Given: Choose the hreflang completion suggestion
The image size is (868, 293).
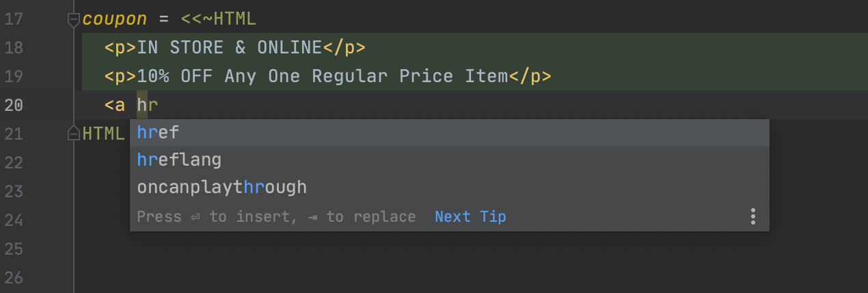Looking at the screenshot, I should [450, 160].
